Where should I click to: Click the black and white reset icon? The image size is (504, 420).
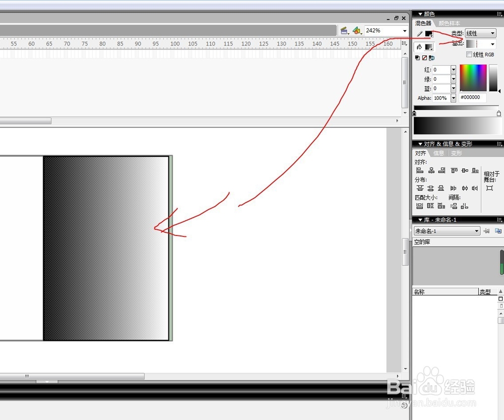tap(417, 58)
